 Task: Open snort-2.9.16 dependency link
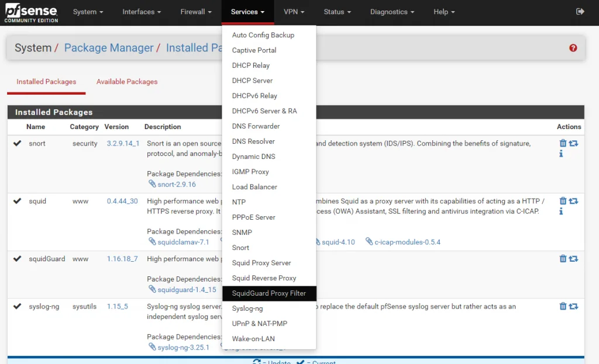coord(177,184)
